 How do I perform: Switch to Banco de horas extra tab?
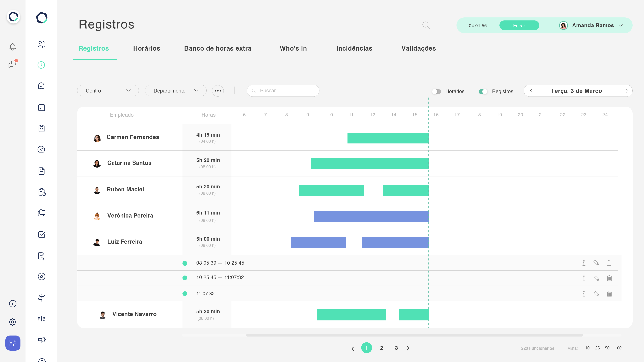(218, 48)
